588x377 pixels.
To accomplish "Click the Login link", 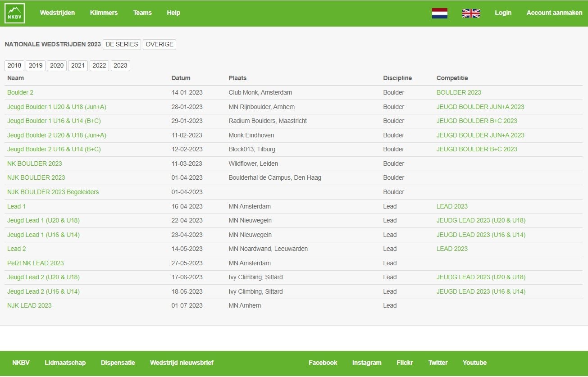I will coord(503,13).
